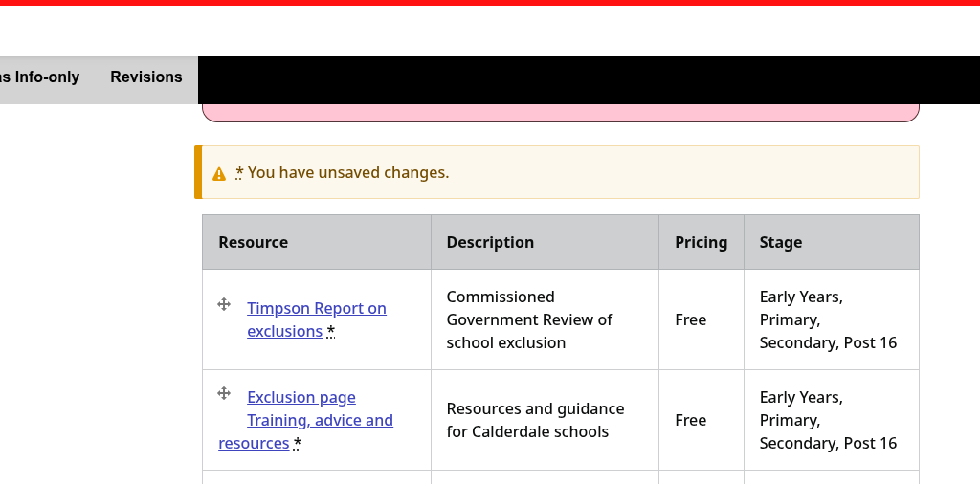
Task: Open the Revisions tab
Action: 146,77
